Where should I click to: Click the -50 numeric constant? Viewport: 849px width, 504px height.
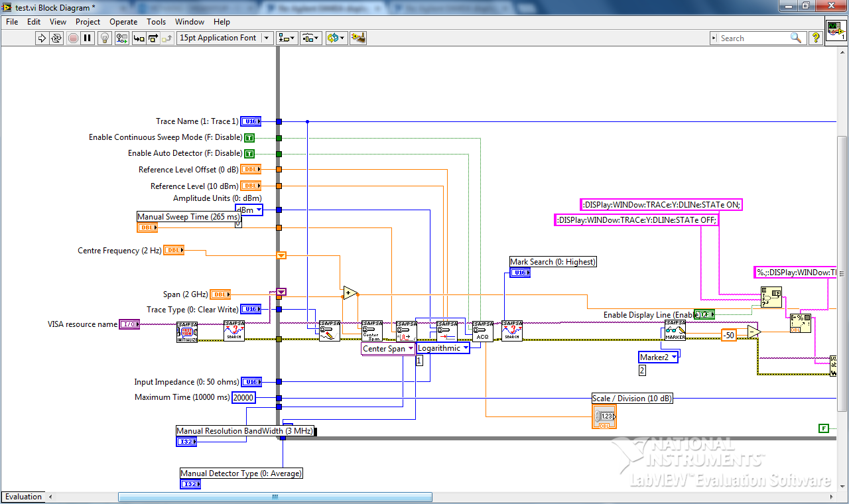pos(729,336)
